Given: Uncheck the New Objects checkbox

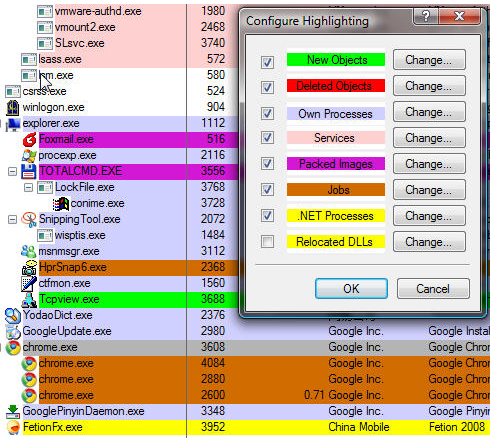Looking at the screenshot, I should point(267,62).
